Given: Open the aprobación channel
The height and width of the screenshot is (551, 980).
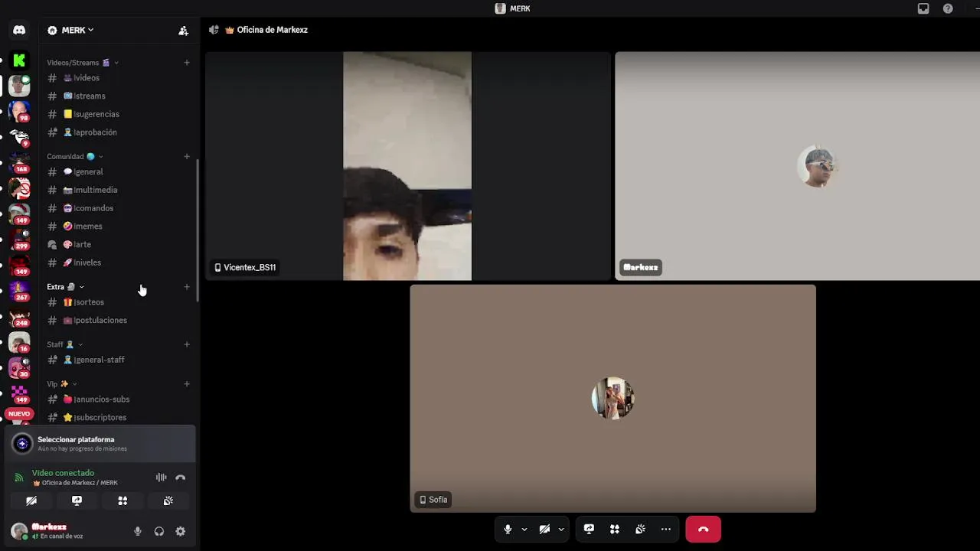Looking at the screenshot, I should point(119,132).
